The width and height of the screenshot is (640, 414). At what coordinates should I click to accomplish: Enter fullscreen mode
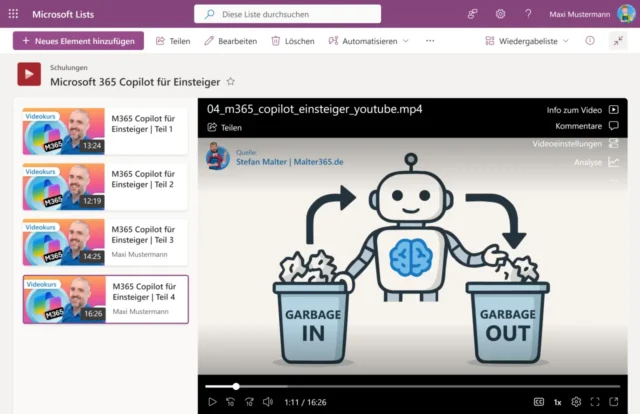coord(595,402)
